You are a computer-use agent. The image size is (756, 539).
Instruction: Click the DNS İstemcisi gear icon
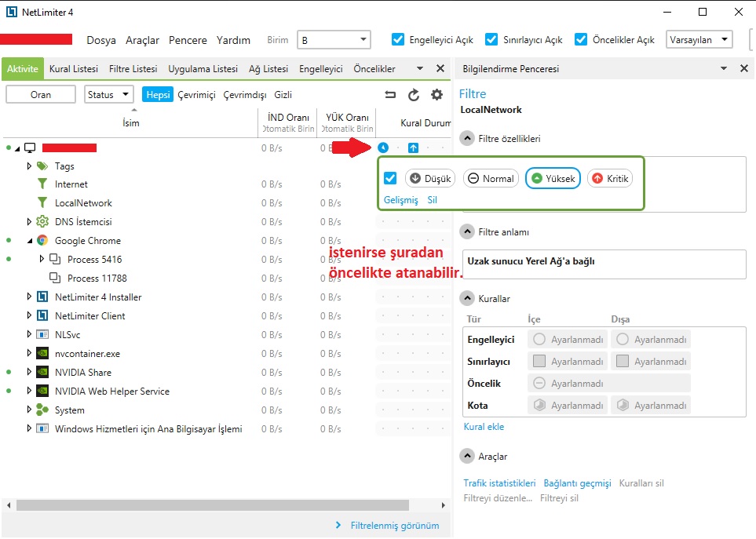pyautogui.click(x=42, y=221)
